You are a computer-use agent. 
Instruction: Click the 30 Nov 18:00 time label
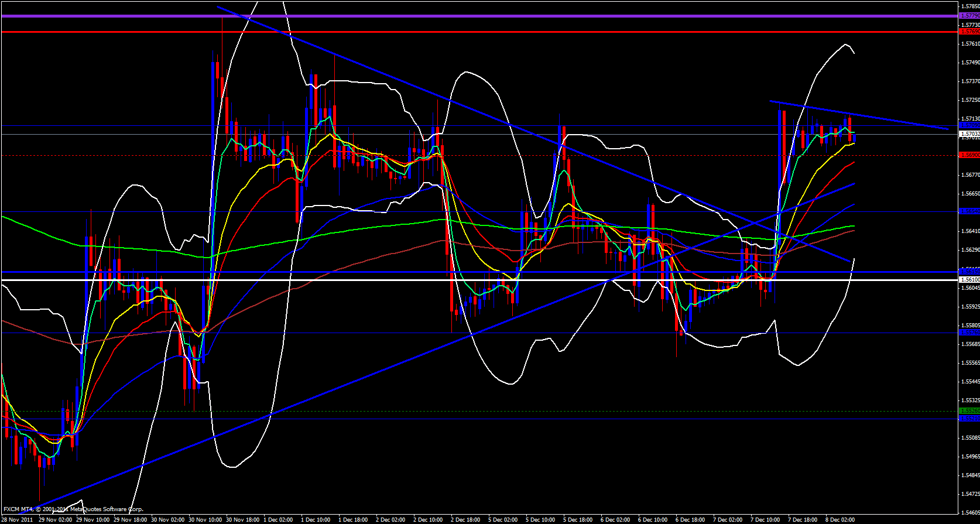click(241, 519)
